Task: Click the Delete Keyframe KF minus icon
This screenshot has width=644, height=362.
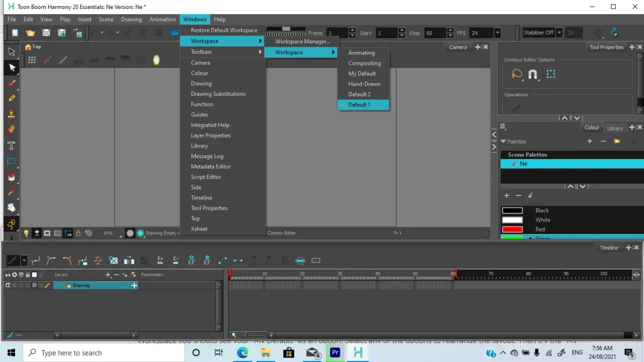Action: coord(207,260)
